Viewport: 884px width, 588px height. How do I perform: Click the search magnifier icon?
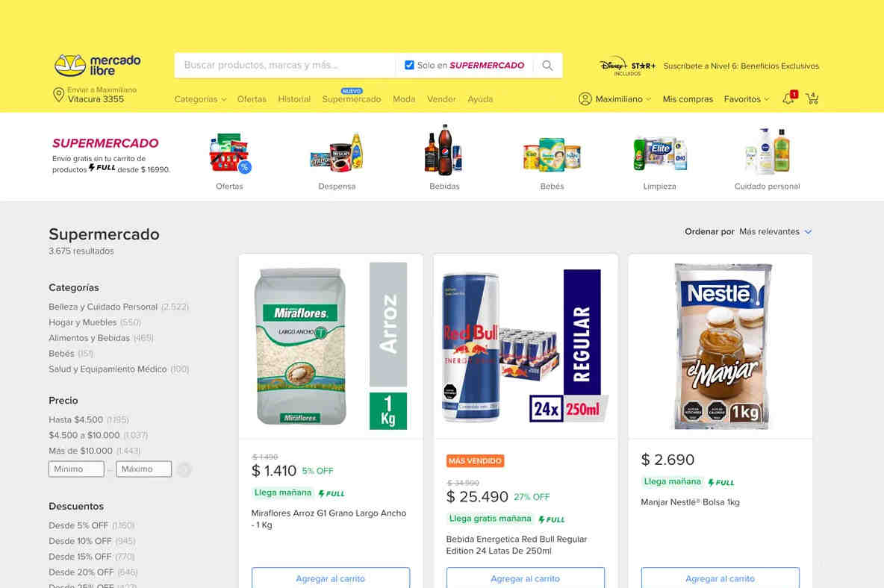547,66
